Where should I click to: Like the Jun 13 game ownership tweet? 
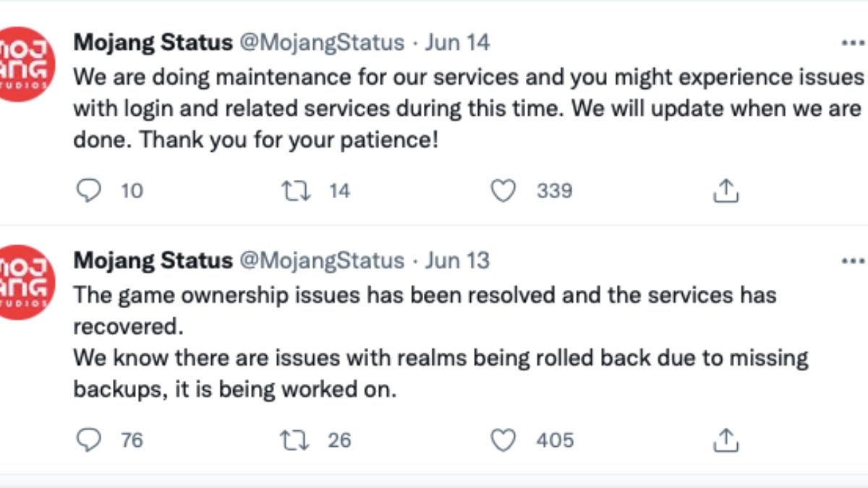pos(503,440)
